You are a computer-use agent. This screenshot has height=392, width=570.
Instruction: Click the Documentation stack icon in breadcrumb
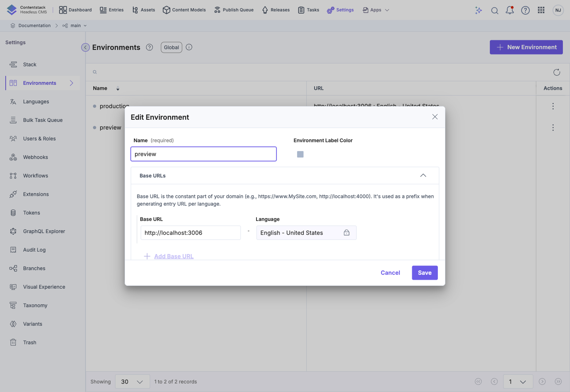13,26
